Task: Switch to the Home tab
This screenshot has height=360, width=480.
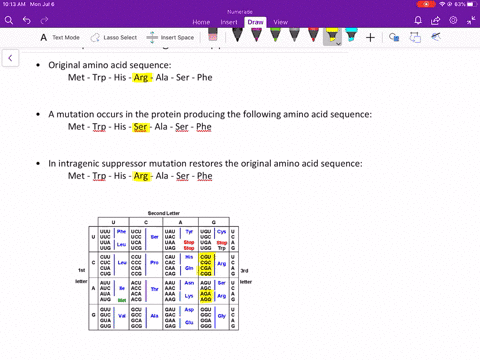Action: point(201,22)
